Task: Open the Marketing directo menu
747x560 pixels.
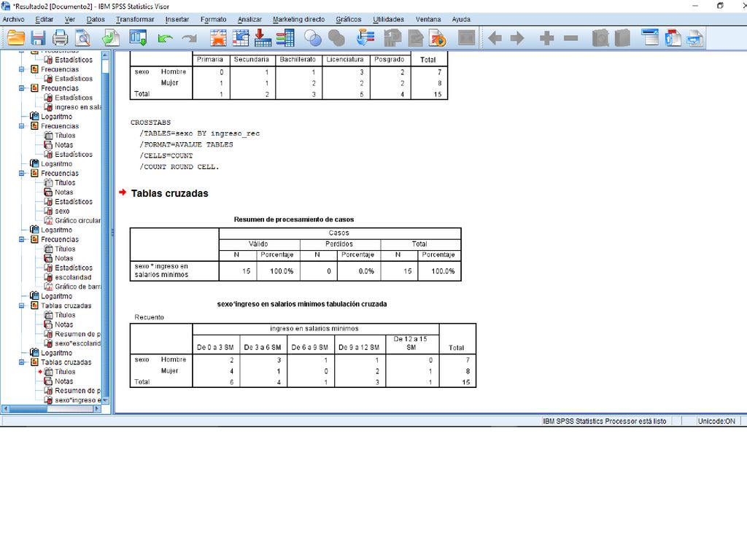Action: point(298,20)
